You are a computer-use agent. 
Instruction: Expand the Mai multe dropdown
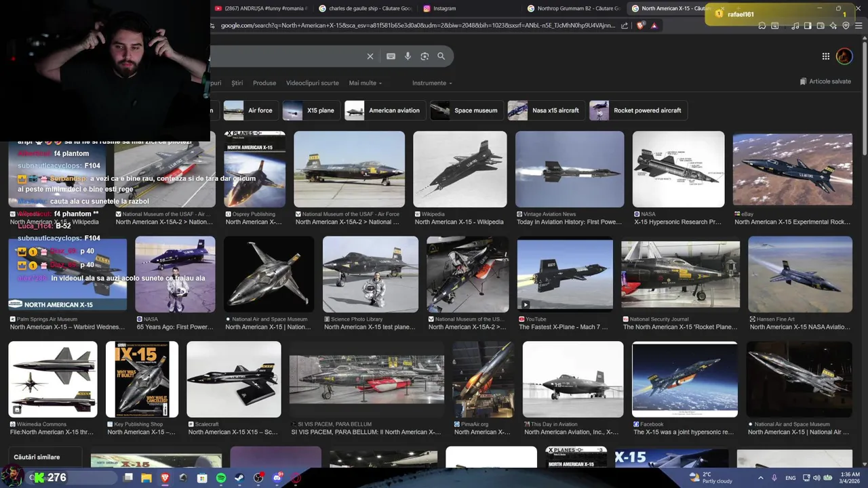(366, 83)
